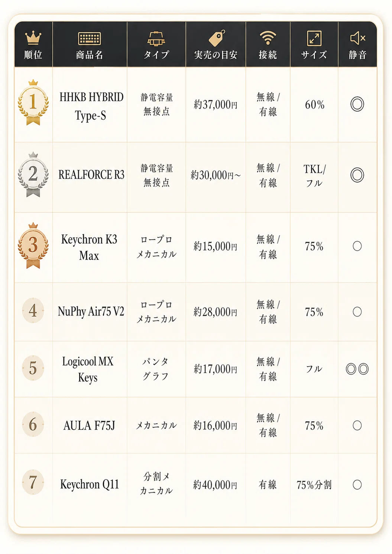392x554 pixels.
Task: Click the gold number 1 medal badge
Action: click(x=33, y=102)
